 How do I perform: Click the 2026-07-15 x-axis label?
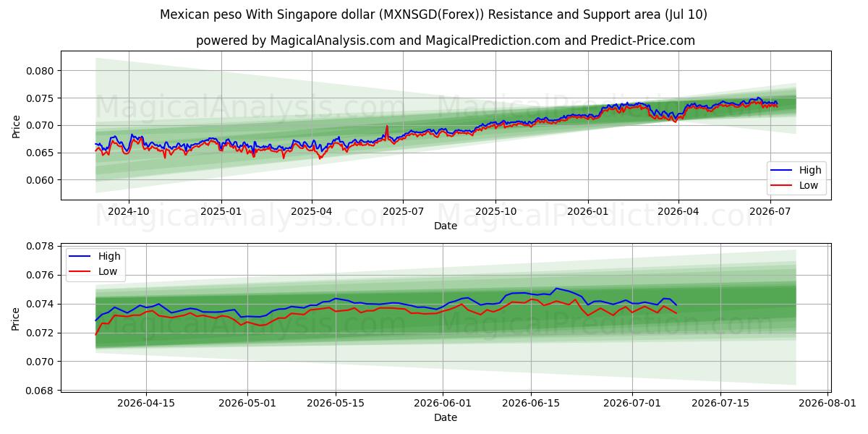pos(720,403)
